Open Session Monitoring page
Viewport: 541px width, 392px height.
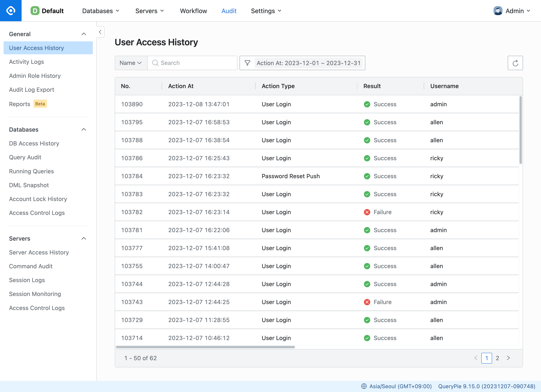35,294
